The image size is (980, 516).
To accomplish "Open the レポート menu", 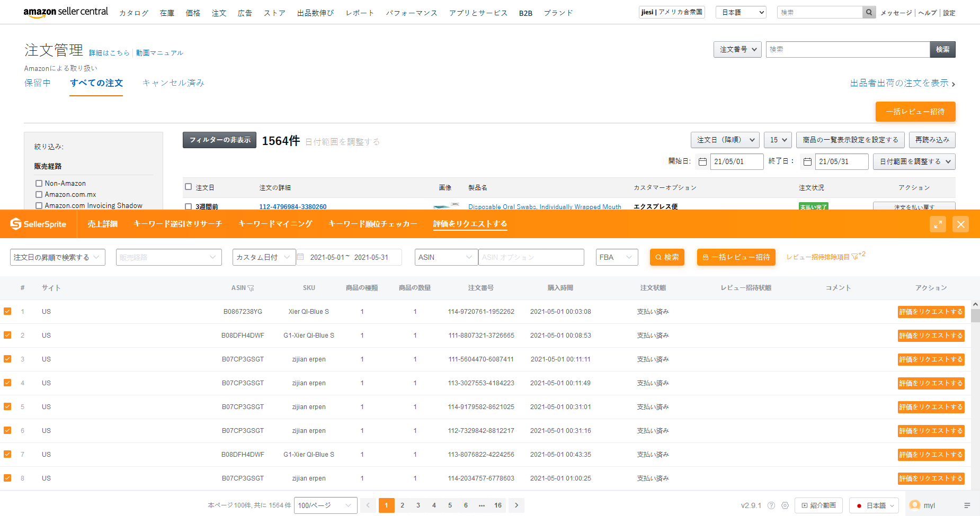I will click(360, 13).
